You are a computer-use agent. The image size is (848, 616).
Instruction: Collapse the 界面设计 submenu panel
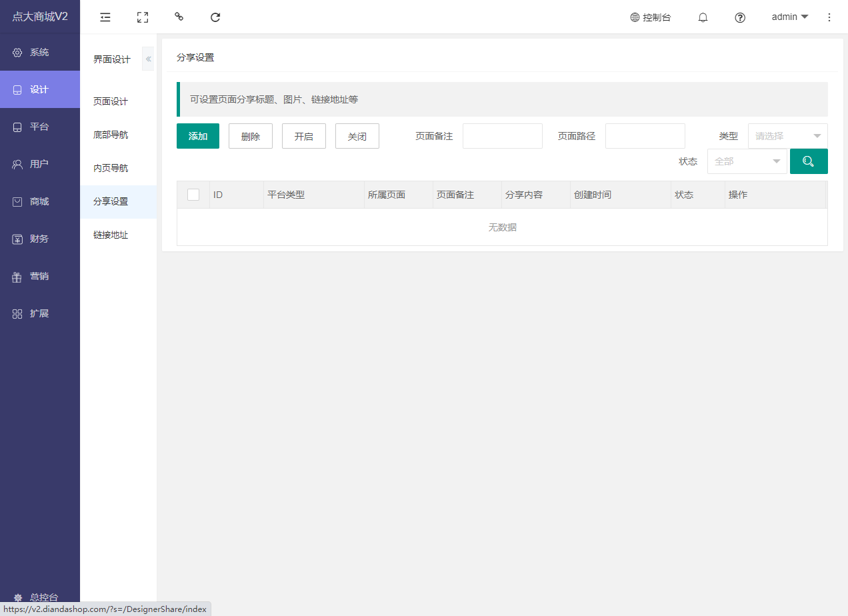[148, 59]
